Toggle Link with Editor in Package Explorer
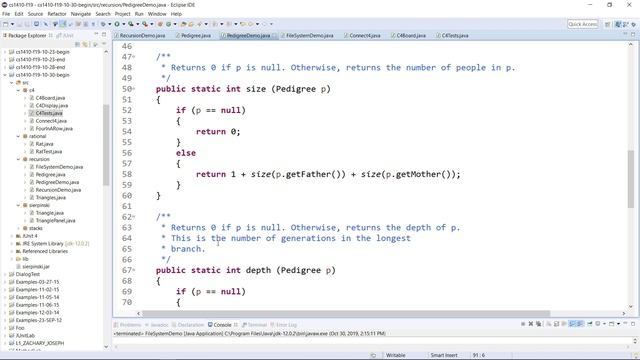The image size is (640, 360). 85,44
